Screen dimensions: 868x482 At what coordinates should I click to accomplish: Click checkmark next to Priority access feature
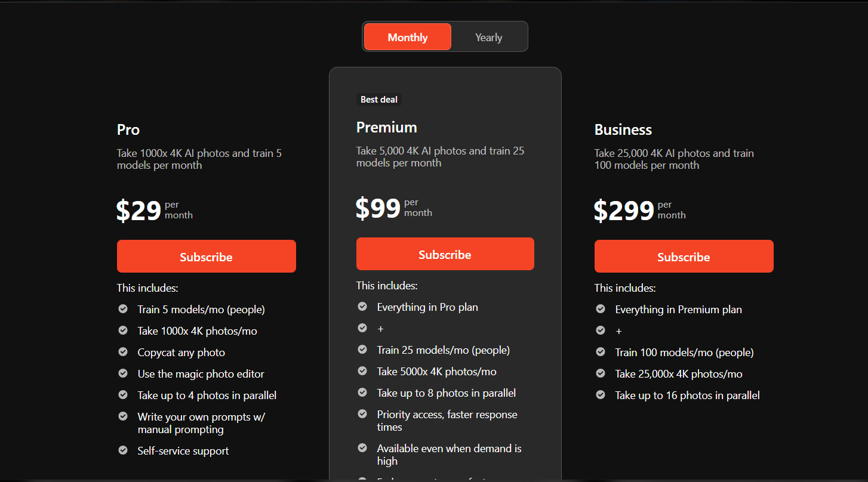362,414
